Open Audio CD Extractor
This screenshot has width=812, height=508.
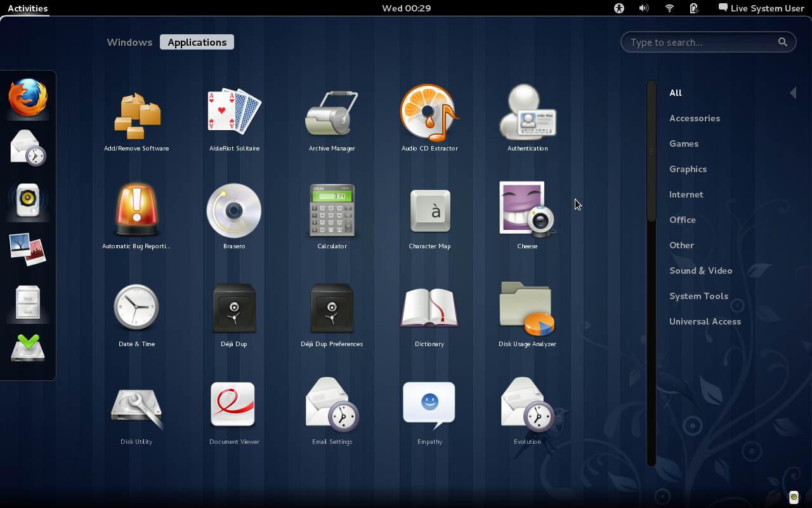click(x=429, y=114)
